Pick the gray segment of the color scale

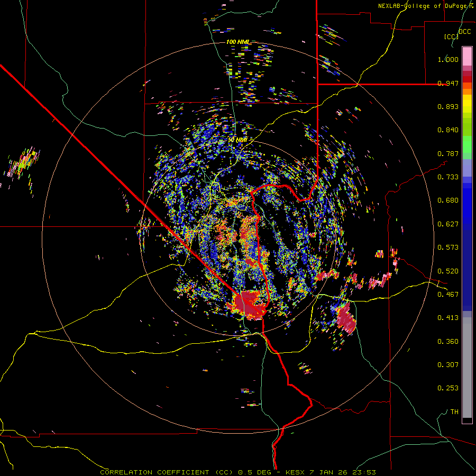click(x=467, y=368)
